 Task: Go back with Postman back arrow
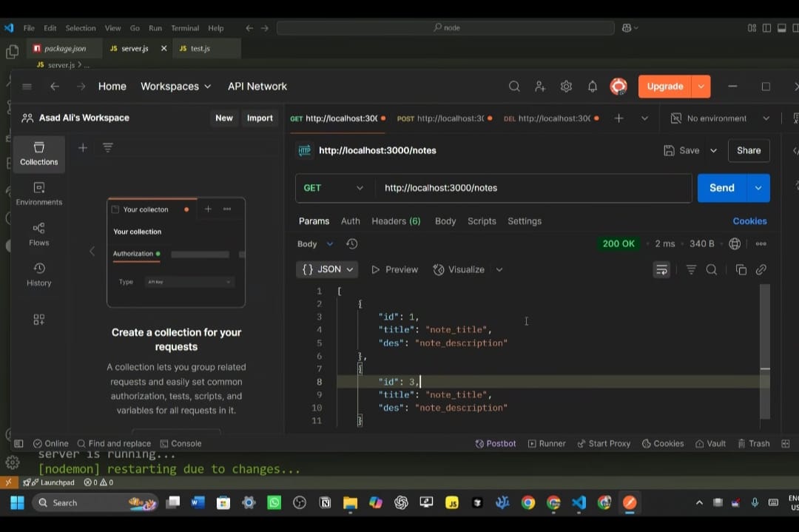pos(55,87)
